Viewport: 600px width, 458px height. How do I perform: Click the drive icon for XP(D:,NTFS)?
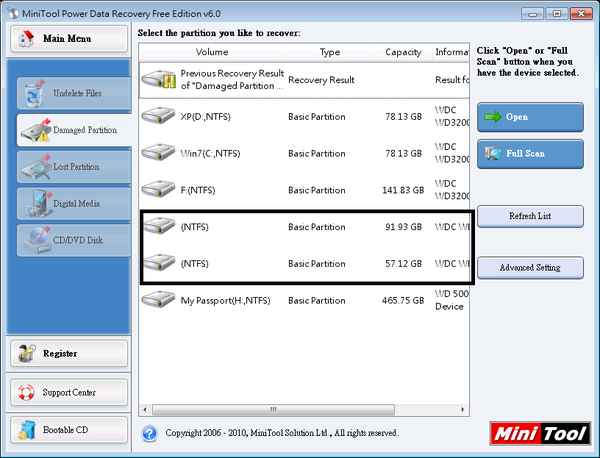(158, 116)
